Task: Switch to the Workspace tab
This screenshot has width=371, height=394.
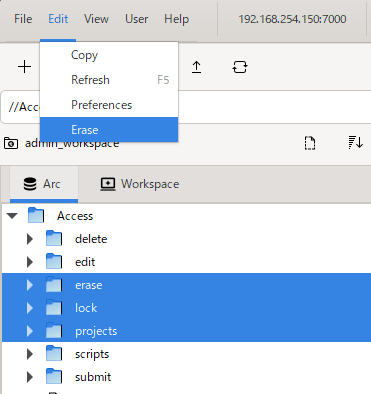Action: [140, 184]
